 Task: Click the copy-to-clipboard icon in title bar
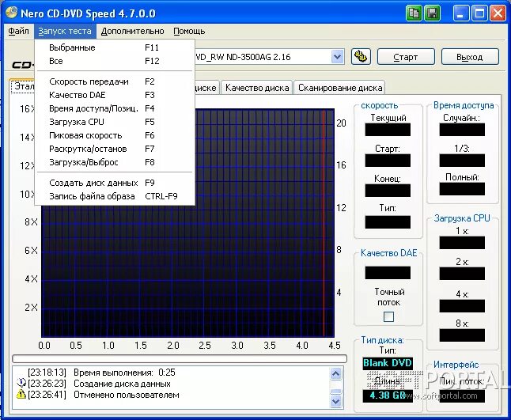tap(414, 13)
